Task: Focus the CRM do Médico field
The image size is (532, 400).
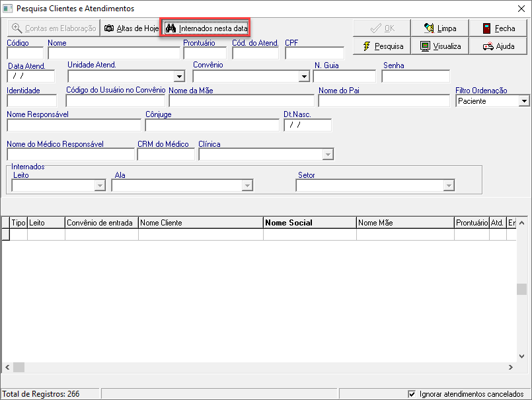Action: tap(166, 155)
